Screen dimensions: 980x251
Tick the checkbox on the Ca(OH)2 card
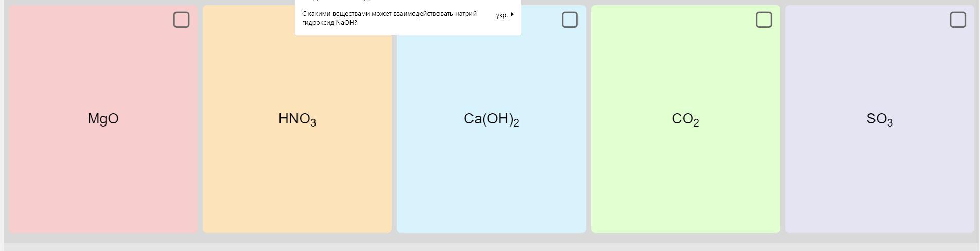point(569,20)
